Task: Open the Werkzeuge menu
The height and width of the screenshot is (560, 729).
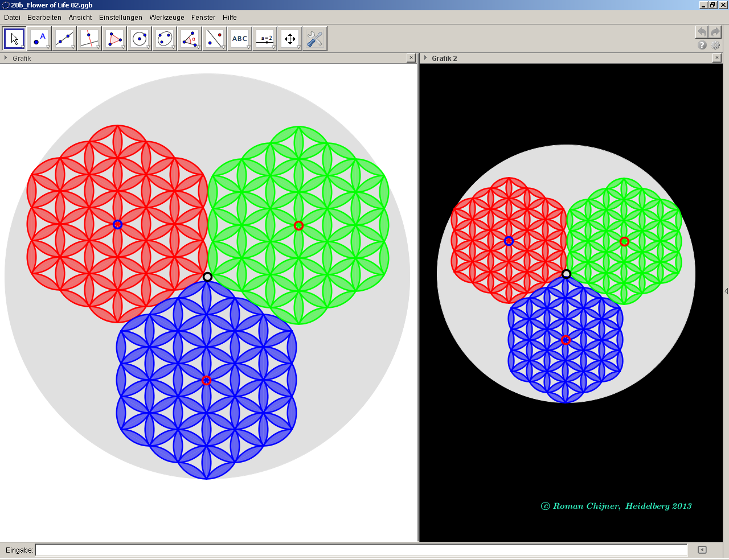Action: 167,18
